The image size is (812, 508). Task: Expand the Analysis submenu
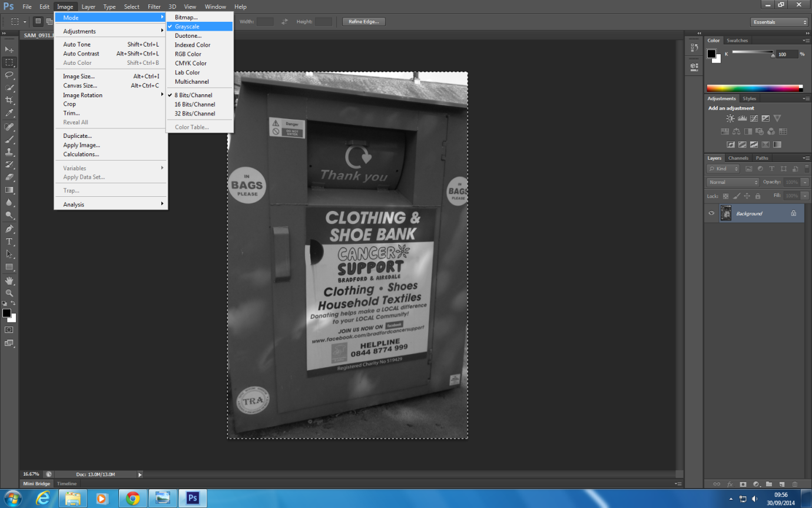coord(111,204)
